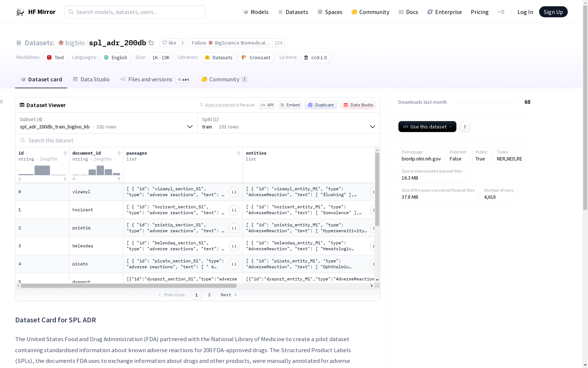The width and height of the screenshot is (588, 368).
Task: Click Embed in Dataset Viewer
Action: click(x=290, y=105)
